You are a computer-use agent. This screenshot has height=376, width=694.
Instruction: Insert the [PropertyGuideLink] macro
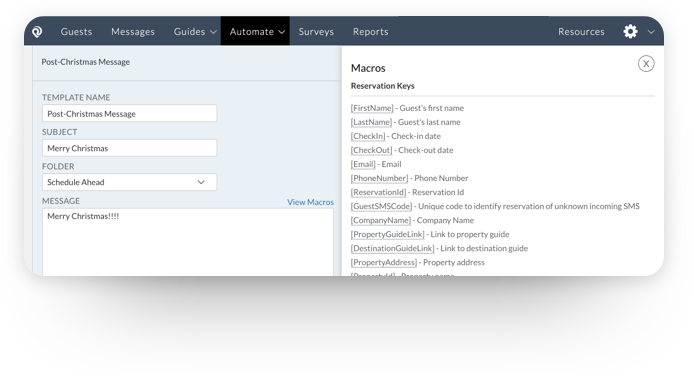[x=387, y=234]
